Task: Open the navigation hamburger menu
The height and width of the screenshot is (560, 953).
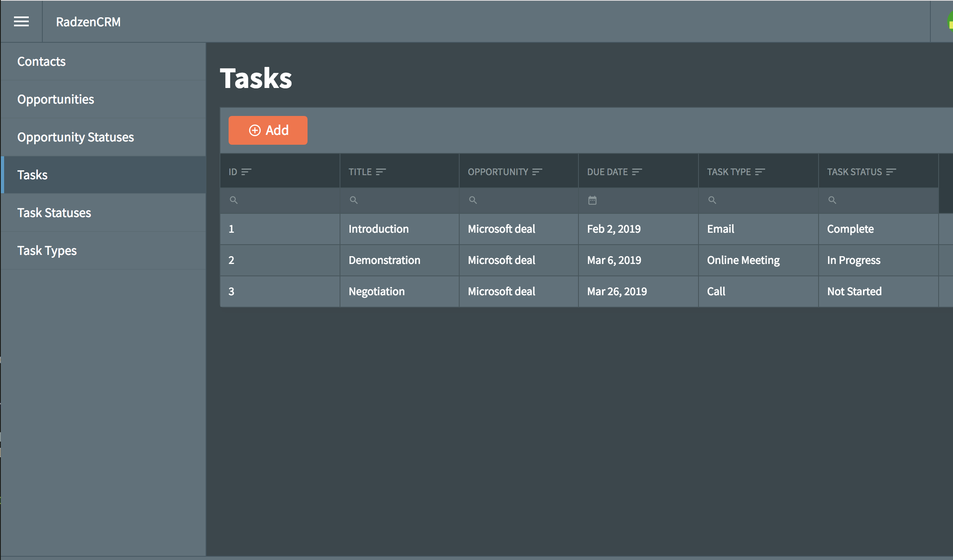Action: [21, 21]
